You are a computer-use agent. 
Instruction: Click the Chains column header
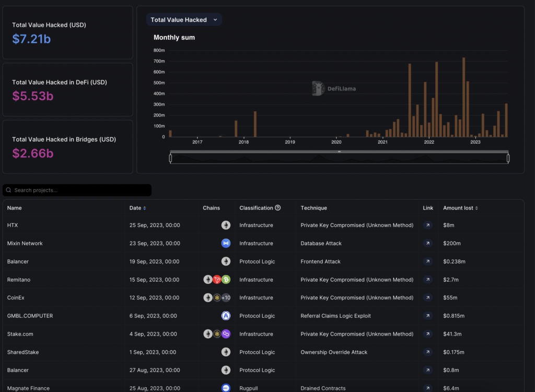[x=211, y=208]
